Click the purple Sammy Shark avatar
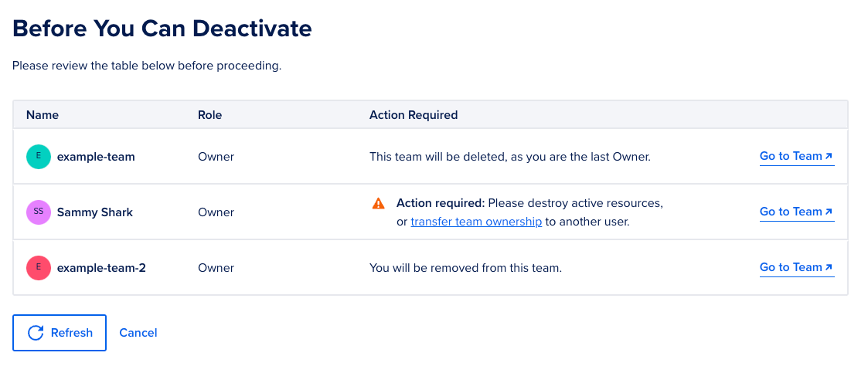The height and width of the screenshot is (373, 868). click(x=39, y=212)
